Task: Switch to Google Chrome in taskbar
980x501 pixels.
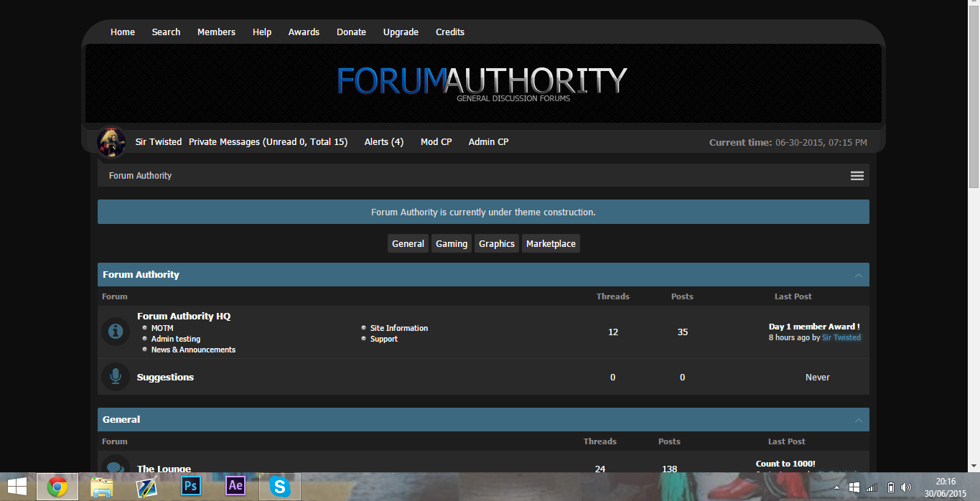Action: [x=57, y=487]
